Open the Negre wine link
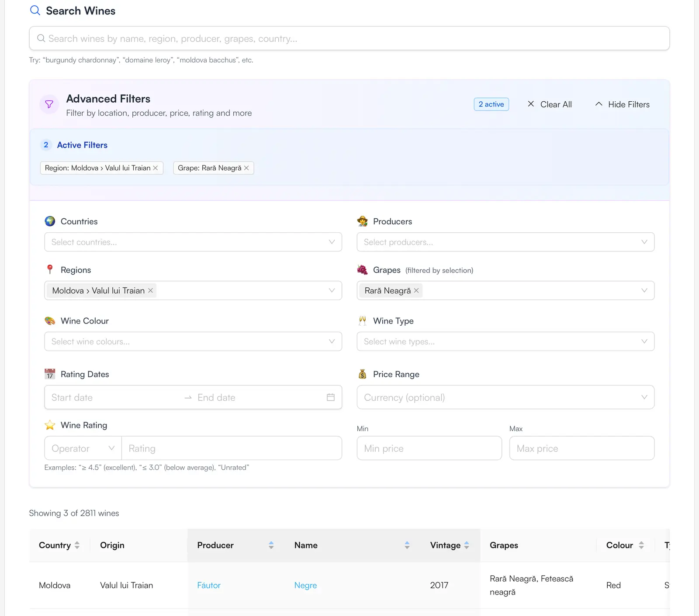This screenshot has height=616, width=699. pos(305,585)
